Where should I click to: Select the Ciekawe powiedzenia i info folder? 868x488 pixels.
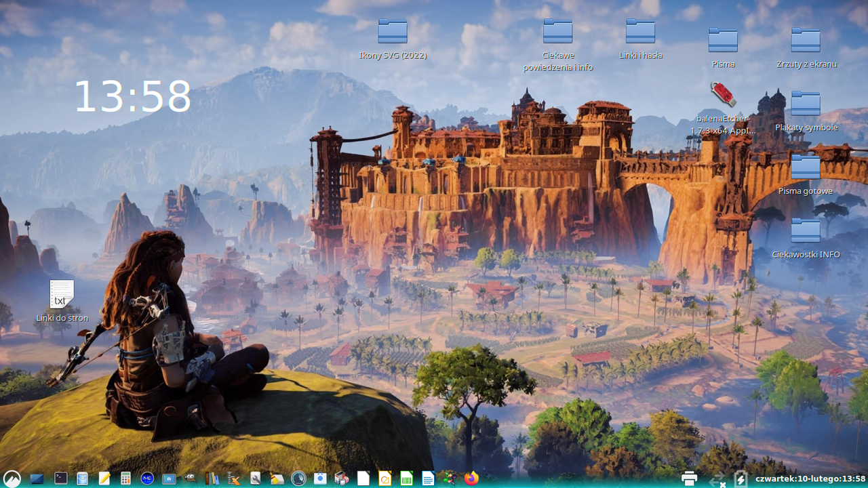coord(558,45)
